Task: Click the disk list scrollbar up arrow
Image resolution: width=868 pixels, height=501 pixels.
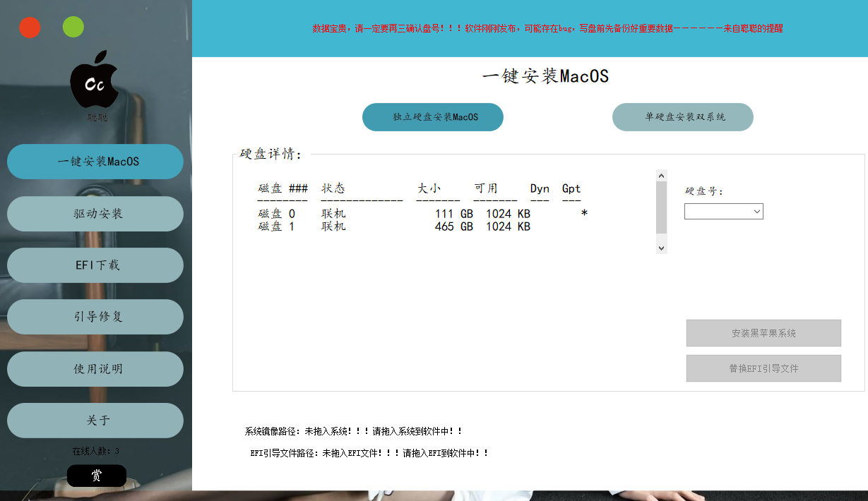Action: pos(662,176)
